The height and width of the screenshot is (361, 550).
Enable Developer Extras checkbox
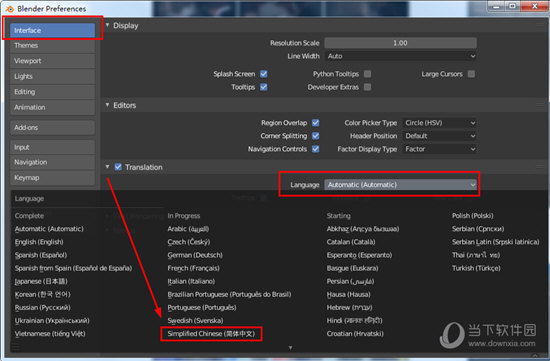click(367, 87)
